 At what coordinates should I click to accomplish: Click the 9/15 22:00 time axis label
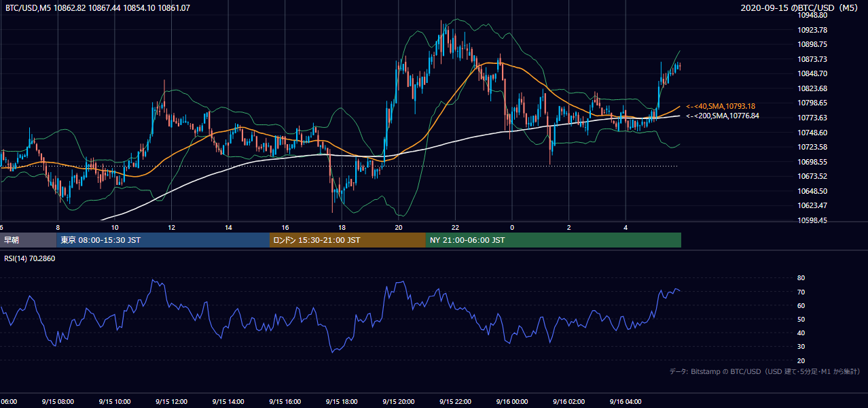coord(455,401)
